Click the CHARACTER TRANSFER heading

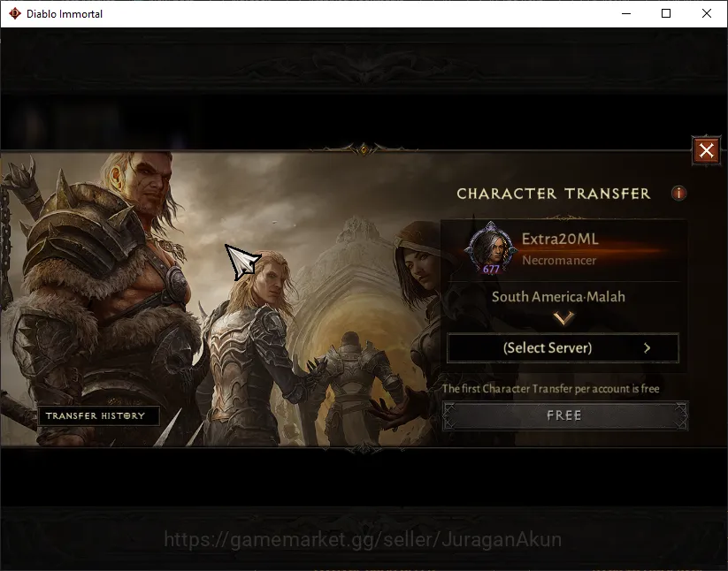coord(554,194)
